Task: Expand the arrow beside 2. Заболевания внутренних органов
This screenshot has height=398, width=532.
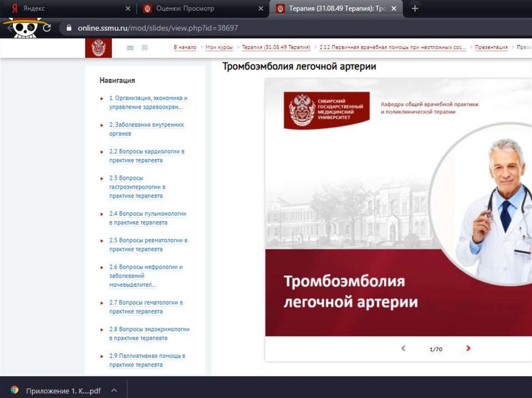Action: 102,126
